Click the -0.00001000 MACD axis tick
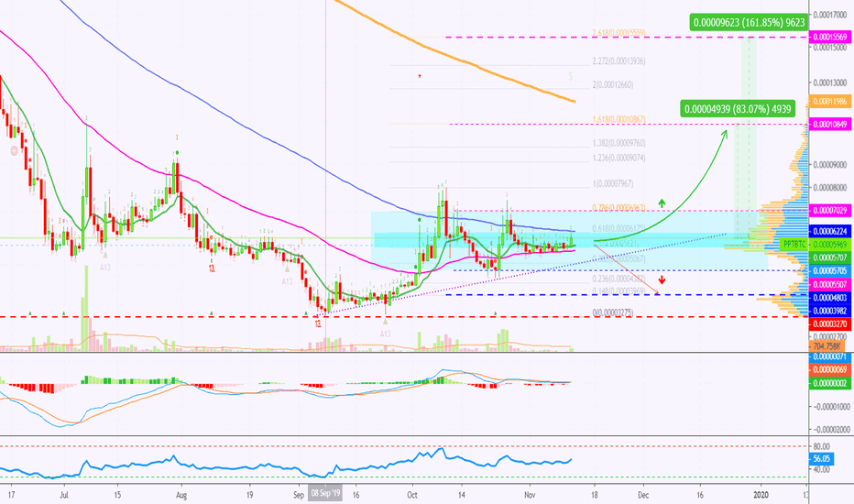The image size is (854, 504). [x=830, y=407]
